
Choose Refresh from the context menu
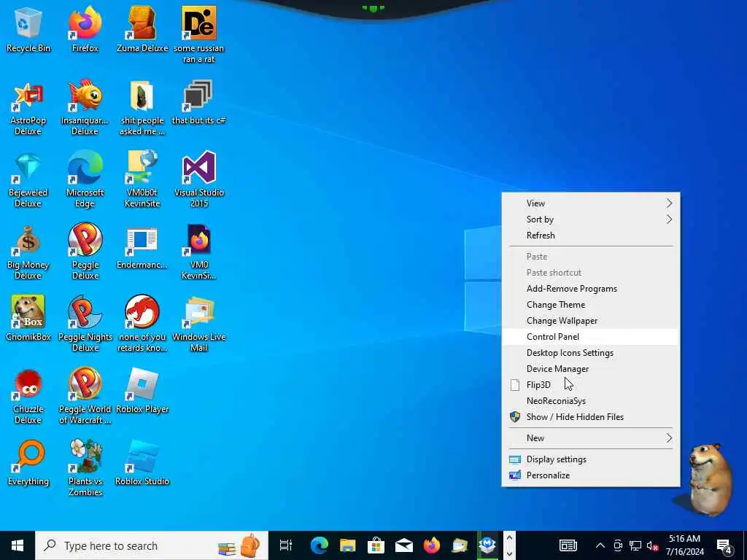pyautogui.click(x=591, y=236)
